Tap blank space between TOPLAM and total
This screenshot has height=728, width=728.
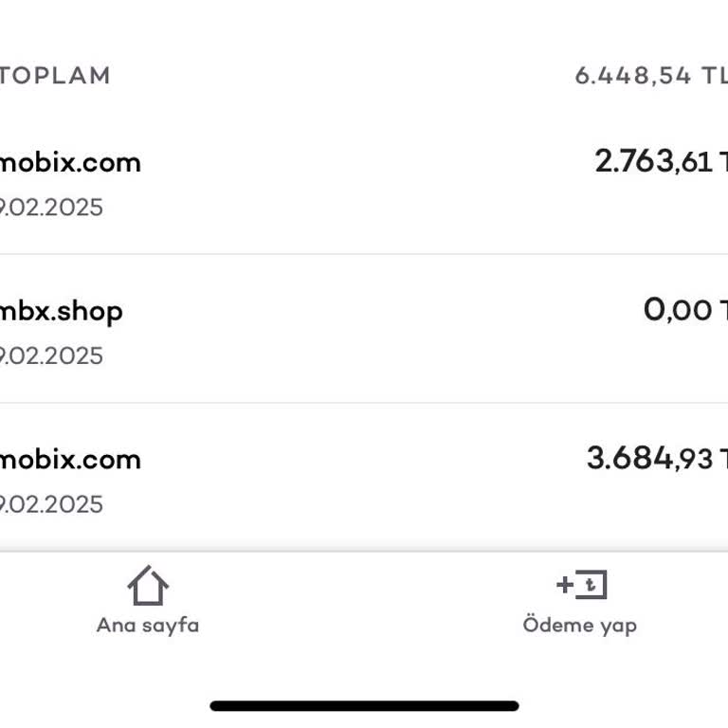(x=341, y=76)
